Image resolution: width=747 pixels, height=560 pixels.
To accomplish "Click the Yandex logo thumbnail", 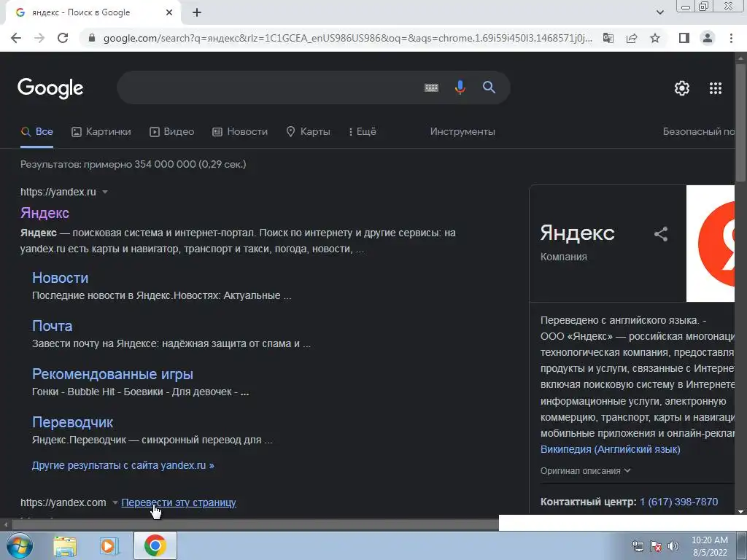I will tap(711, 244).
